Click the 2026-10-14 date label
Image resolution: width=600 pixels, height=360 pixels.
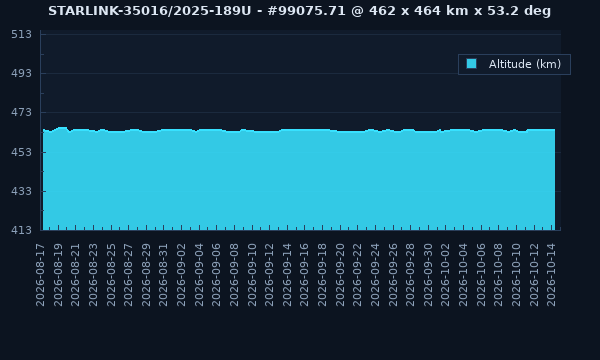551,275
